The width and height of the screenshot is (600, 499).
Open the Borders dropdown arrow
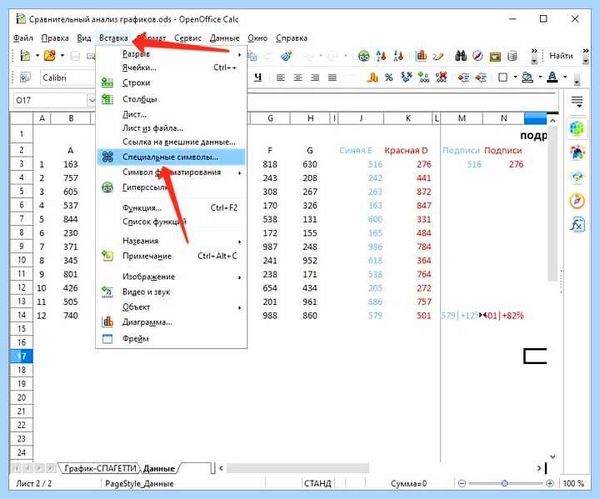click(515, 78)
